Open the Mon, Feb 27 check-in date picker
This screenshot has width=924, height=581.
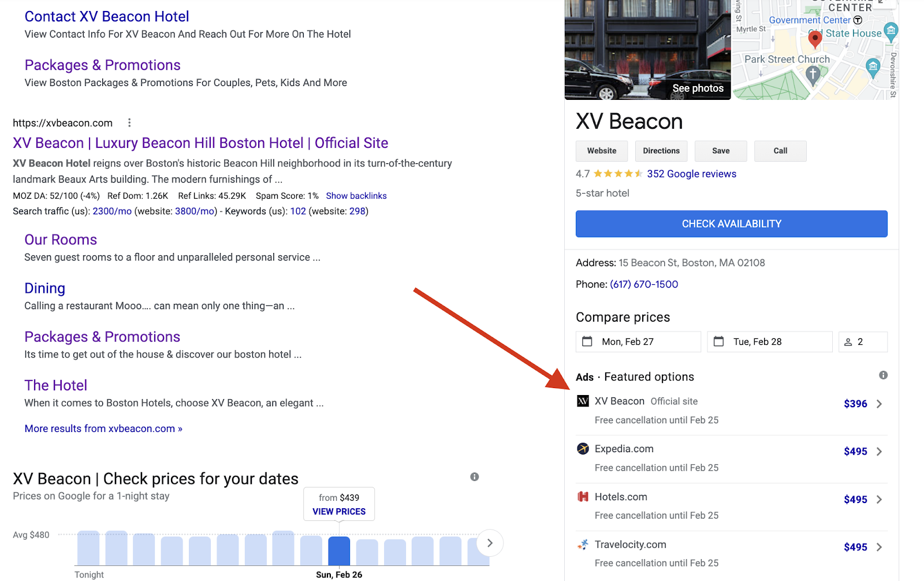coord(638,342)
